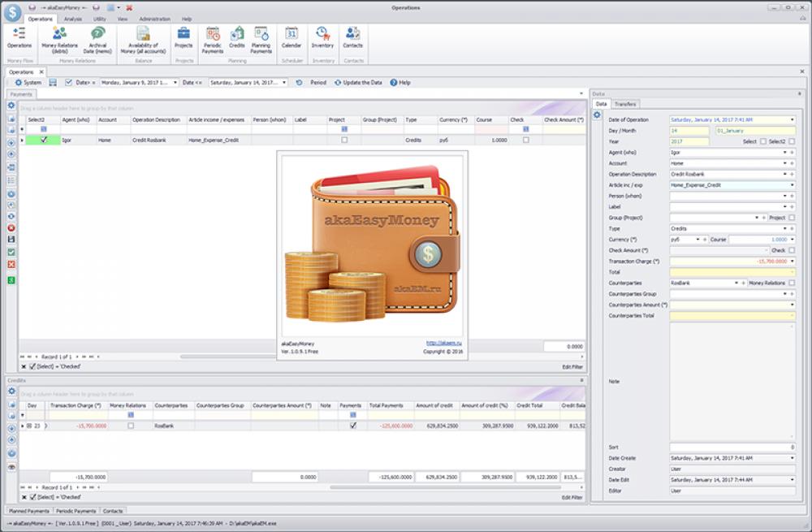Open the Currency dropdown showing руб
Viewport: 812px width, 532px height.
(698, 240)
